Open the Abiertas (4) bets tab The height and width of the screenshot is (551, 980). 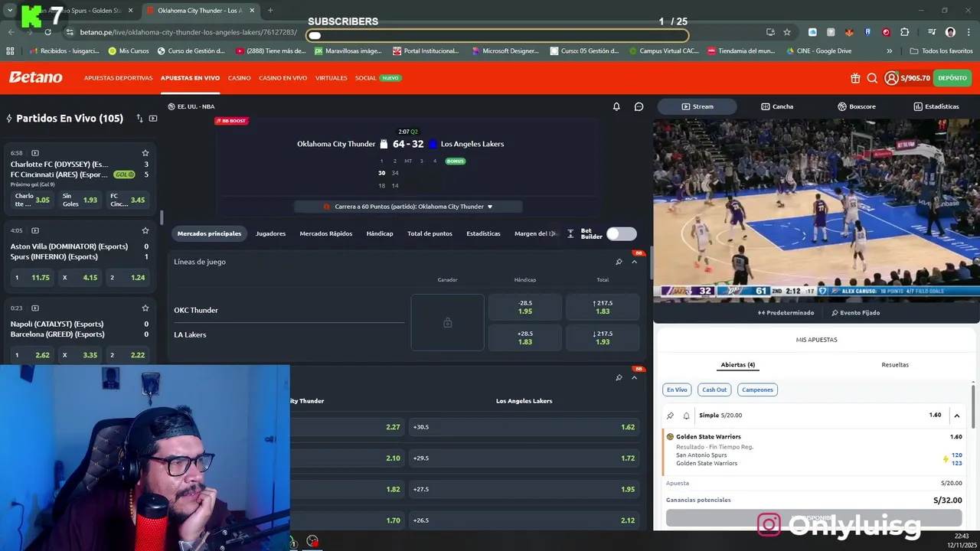pyautogui.click(x=737, y=365)
